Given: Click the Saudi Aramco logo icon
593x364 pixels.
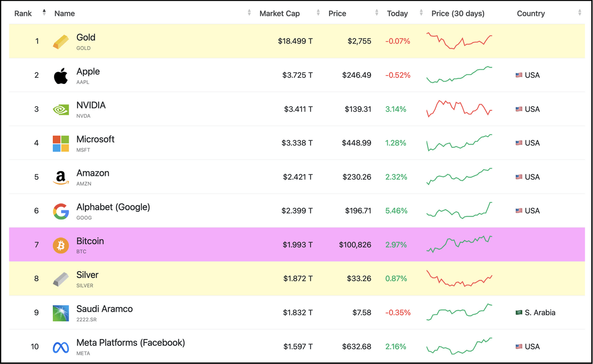Looking at the screenshot, I should [61, 313].
